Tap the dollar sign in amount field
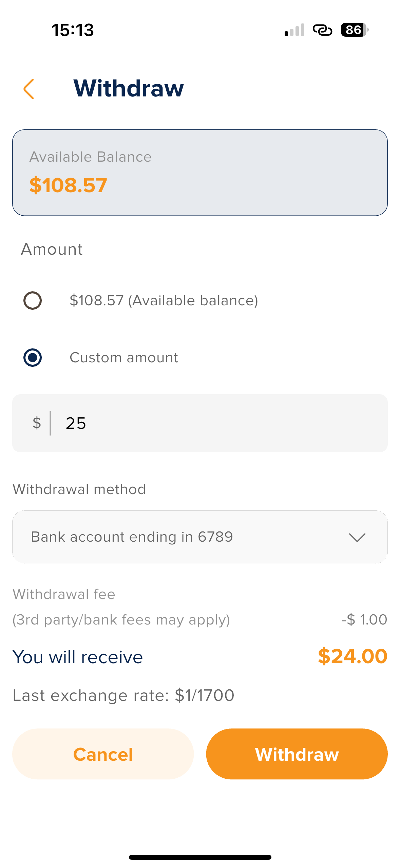The height and width of the screenshot is (868, 400). (37, 423)
